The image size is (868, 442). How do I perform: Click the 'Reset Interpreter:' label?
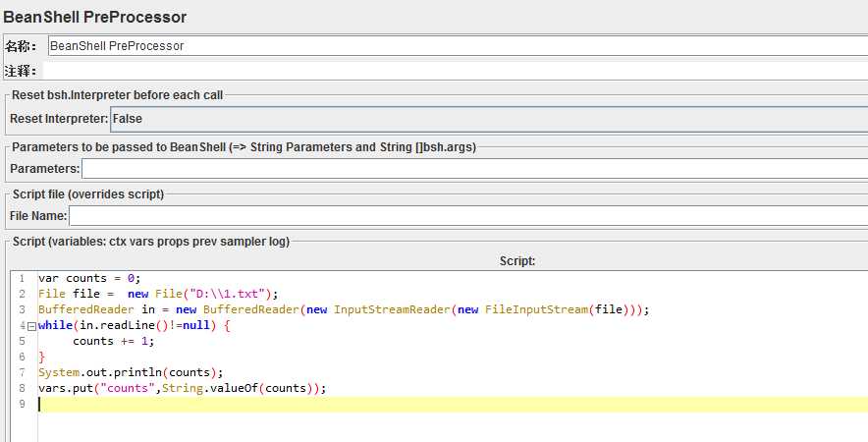click(59, 119)
